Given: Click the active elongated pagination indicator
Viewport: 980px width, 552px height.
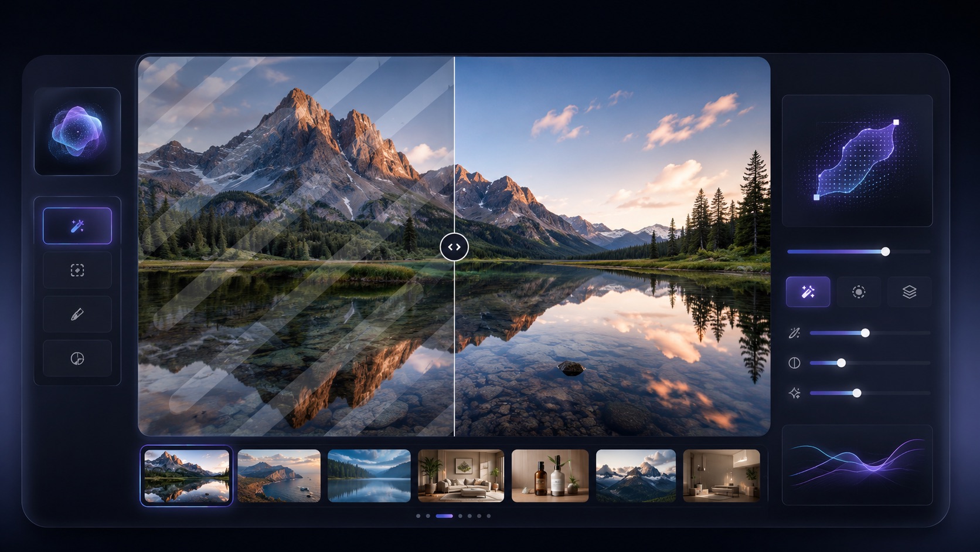Looking at the screenshot, I should click(x=444, y=516).
